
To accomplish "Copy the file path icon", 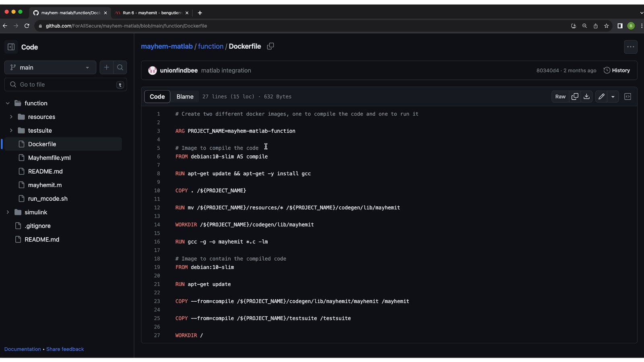I will point(270,46).
